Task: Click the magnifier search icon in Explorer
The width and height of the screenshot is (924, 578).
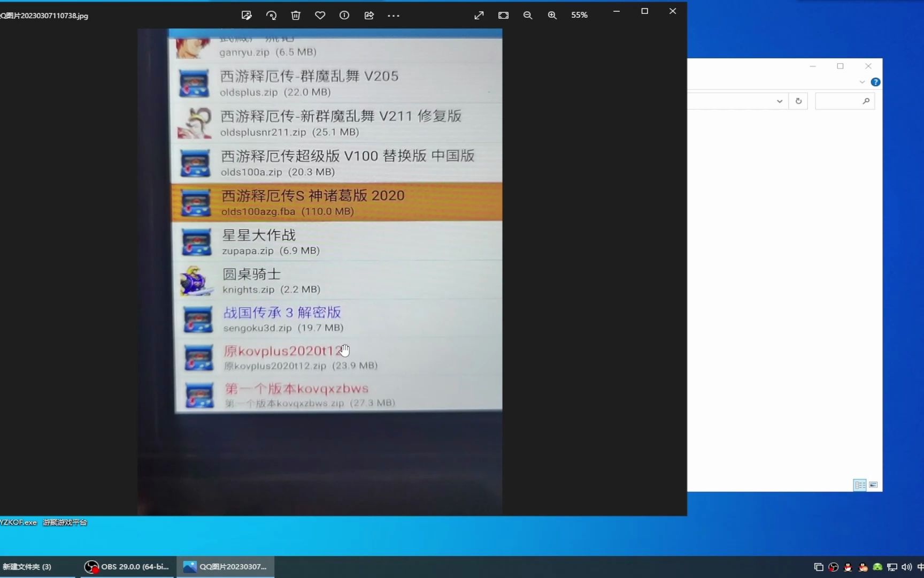Action: tap(866, 101)
